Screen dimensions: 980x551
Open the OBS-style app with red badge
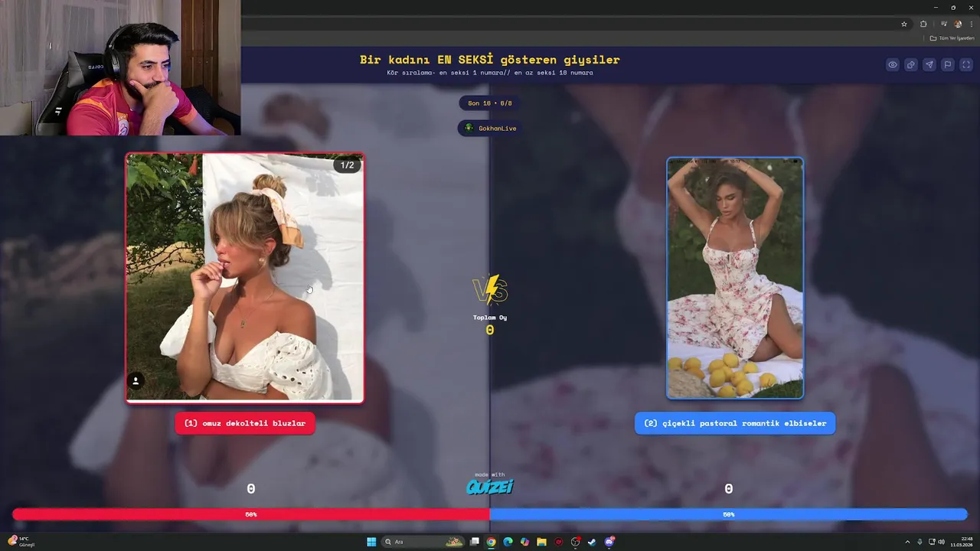point(576,542)
